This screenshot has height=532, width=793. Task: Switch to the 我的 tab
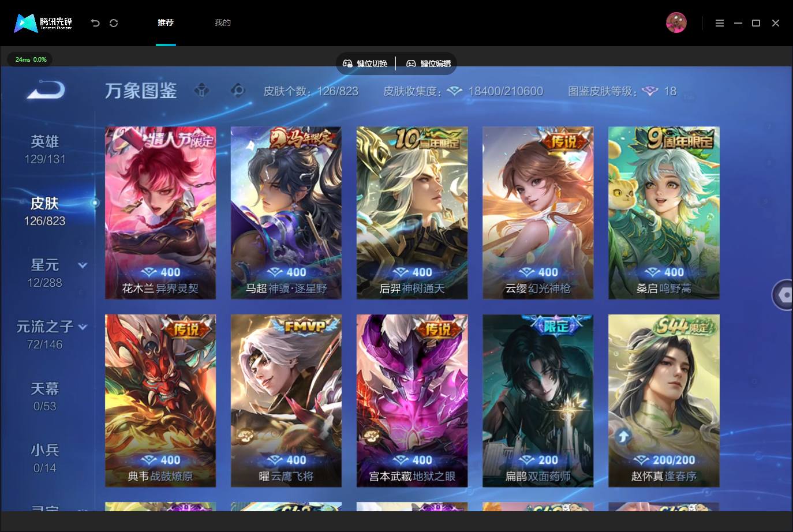coord(223,23)
